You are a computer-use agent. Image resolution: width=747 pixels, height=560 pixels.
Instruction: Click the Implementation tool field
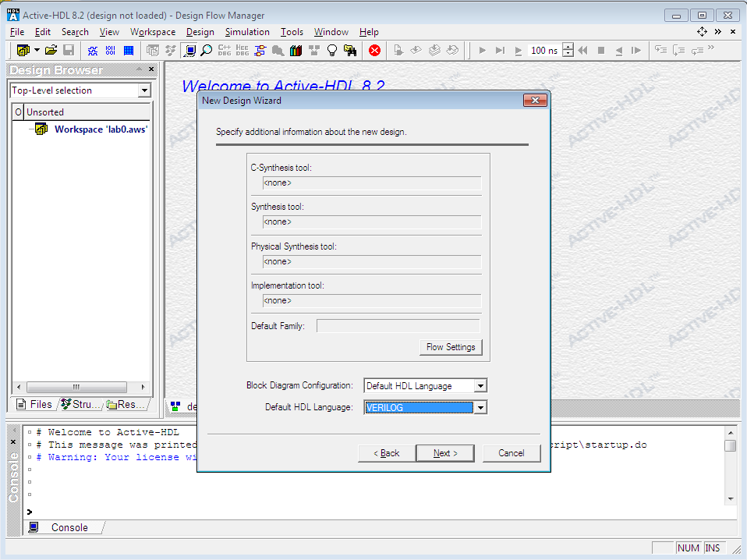372,301
